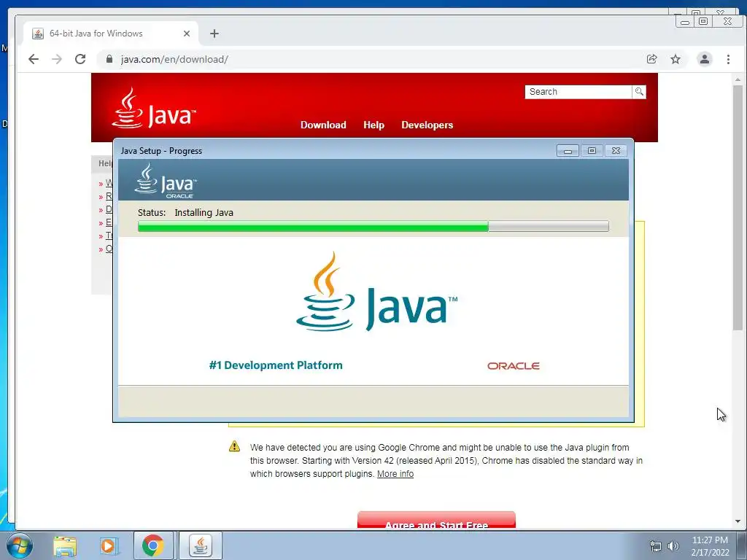
Task: Share this page using the share icon
Action: coord(651,59)
